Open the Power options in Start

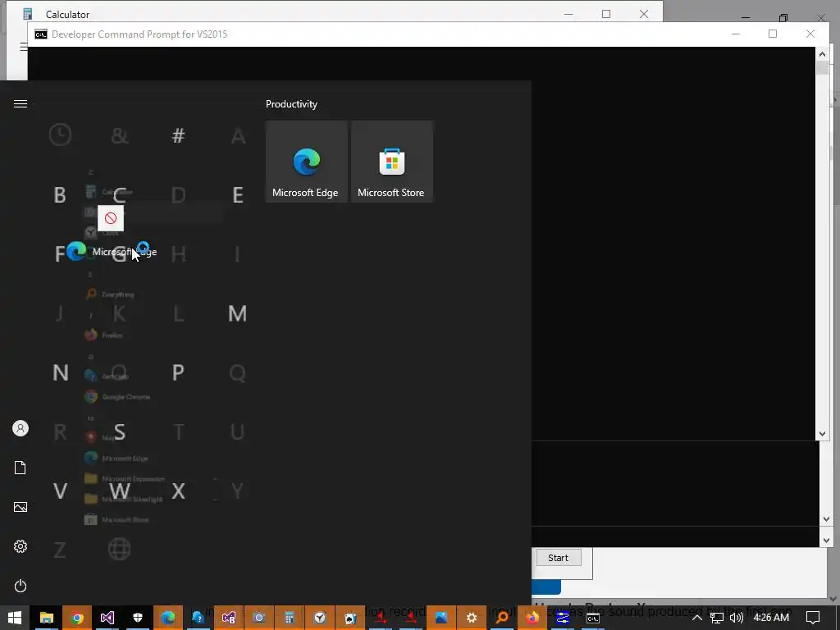21,586
